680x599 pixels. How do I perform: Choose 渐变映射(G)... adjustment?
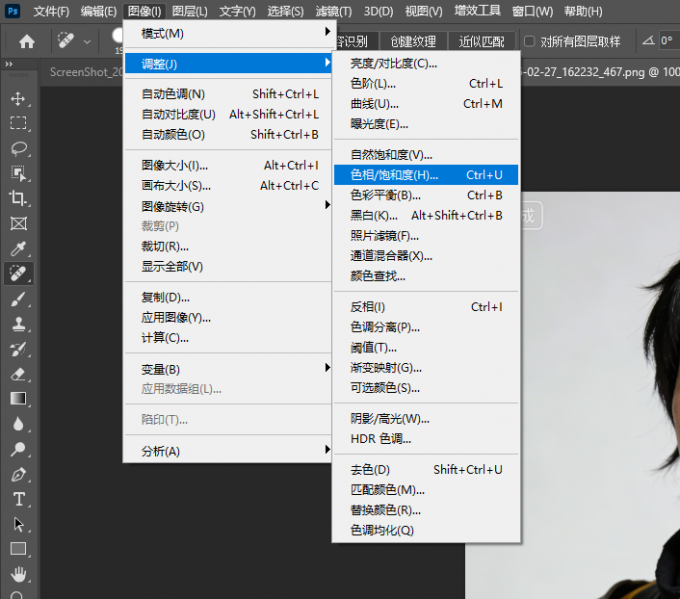point(426,368)
